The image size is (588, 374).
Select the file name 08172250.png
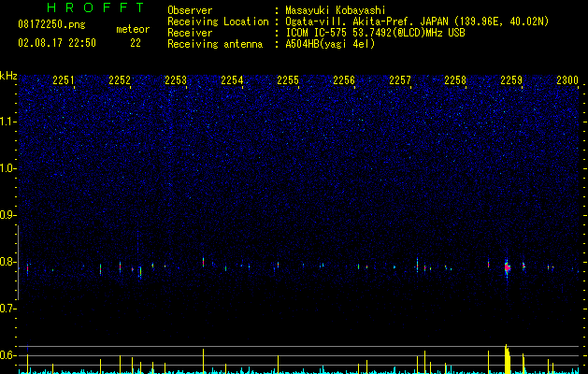click(x=51, y=25)
